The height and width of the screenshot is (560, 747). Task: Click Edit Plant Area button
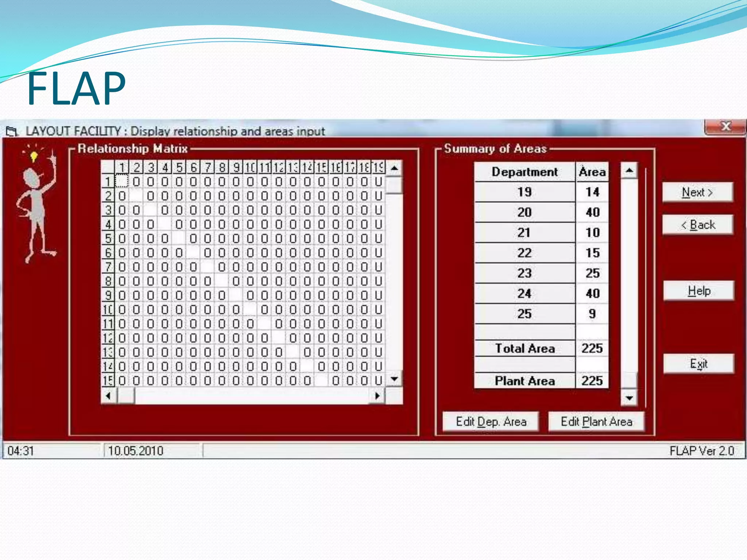point(596,422)
